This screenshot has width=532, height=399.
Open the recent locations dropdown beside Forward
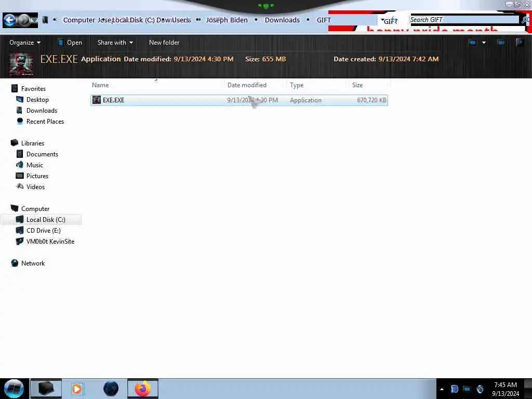pyautogui.click(x=34, y=20)
